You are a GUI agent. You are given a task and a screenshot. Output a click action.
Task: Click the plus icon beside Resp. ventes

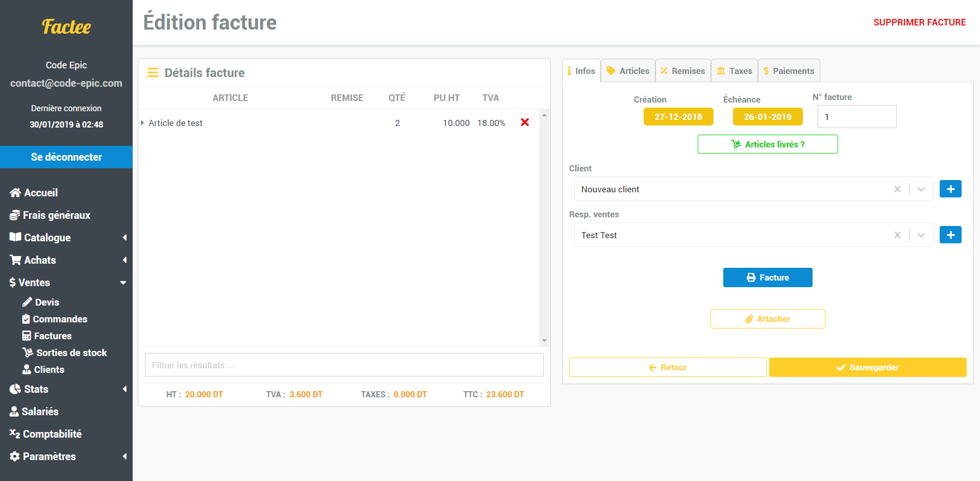[x=950, y=235]
